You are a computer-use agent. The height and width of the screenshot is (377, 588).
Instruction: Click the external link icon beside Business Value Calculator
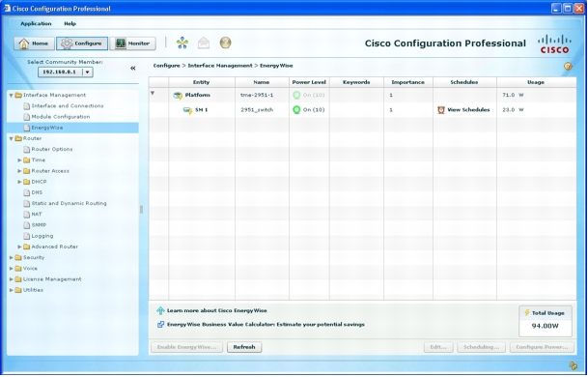[x=160, y=325]
